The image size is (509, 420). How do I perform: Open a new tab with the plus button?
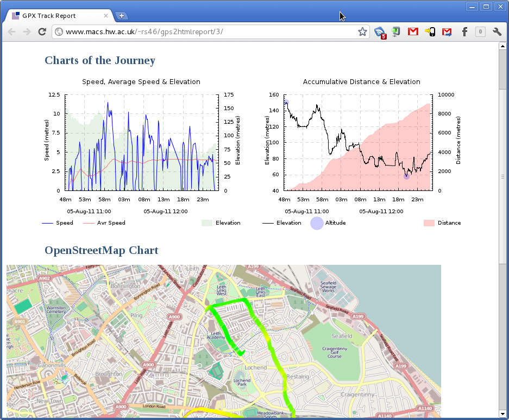point(121,16)
